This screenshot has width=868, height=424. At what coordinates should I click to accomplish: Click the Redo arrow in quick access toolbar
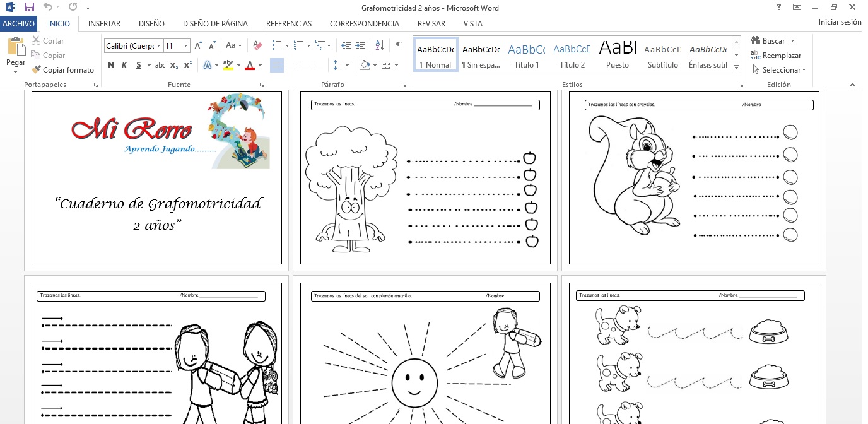73,8
